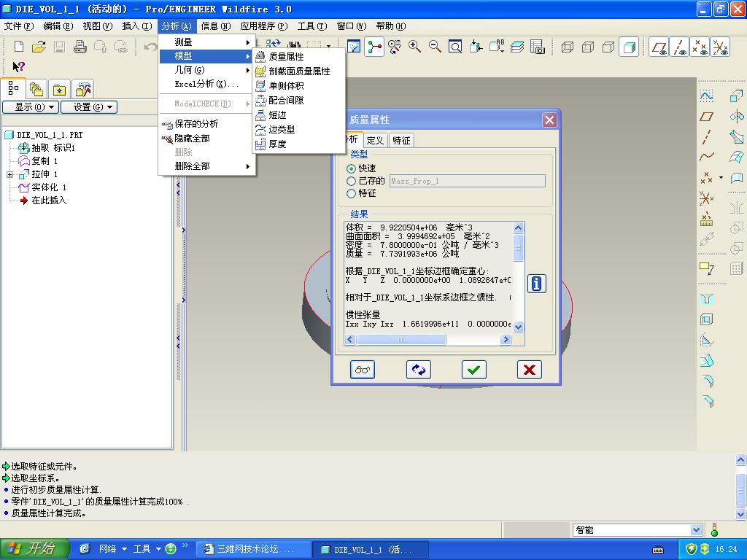Screen dimensions: 747x560
Task: Click the Mass_Prop_1 name field
Action: point(468,181)
